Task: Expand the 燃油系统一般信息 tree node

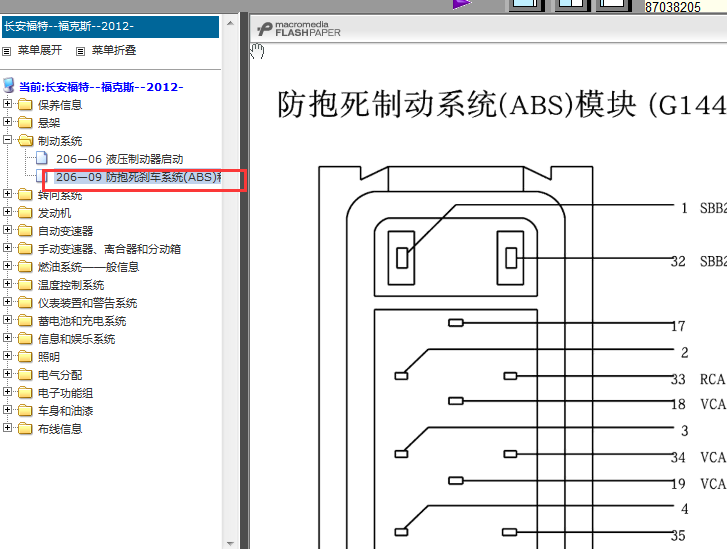Action: tap(7, 266)
